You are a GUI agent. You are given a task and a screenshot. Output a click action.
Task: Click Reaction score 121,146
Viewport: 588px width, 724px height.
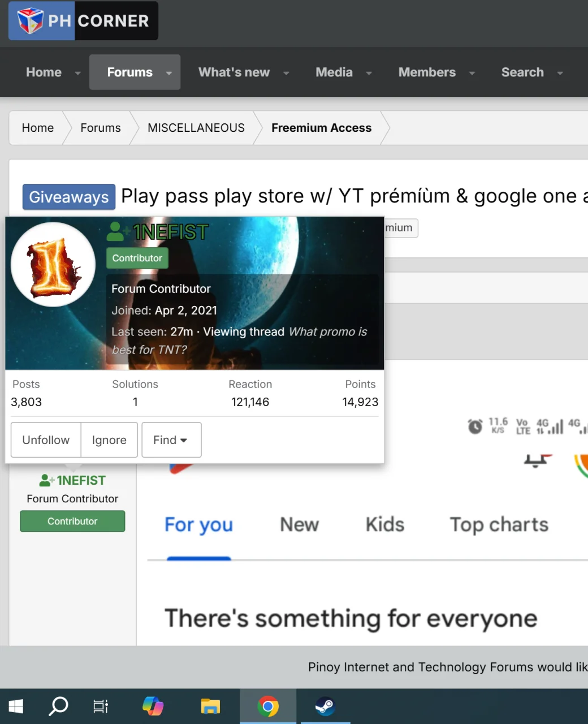[250, 402]
